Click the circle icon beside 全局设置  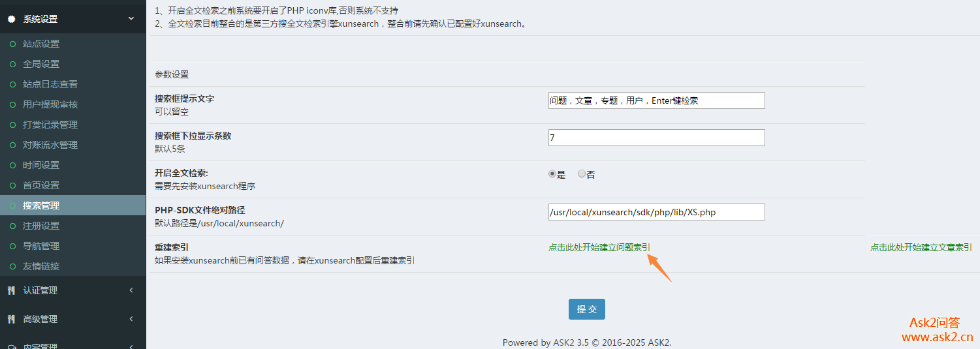click(12, 64)
